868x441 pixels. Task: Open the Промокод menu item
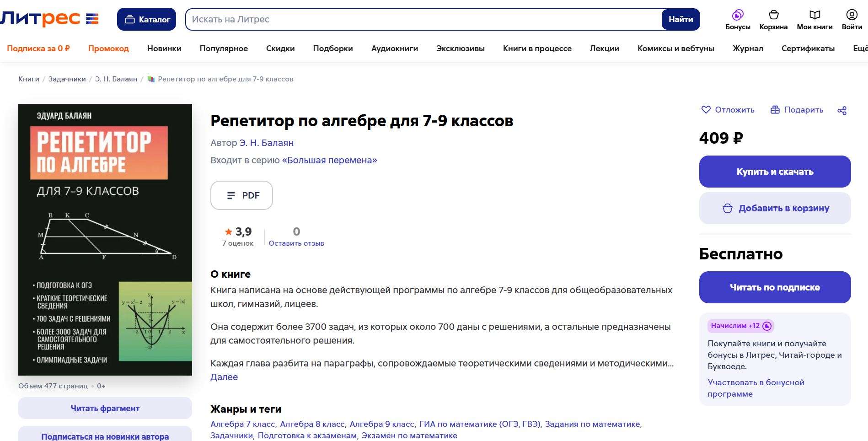click(108, 48)
